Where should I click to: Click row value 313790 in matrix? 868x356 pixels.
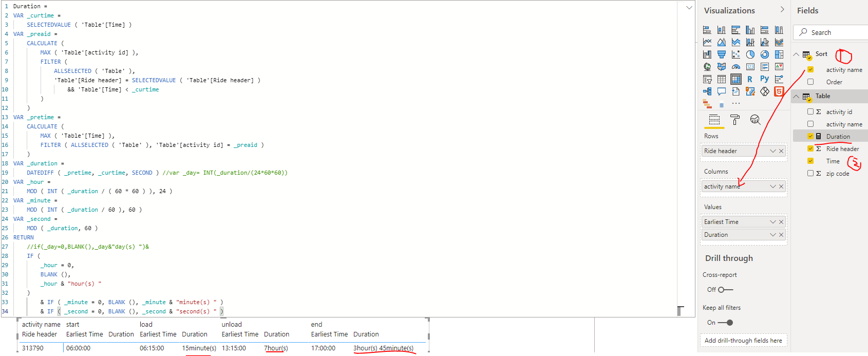(33, 348)
